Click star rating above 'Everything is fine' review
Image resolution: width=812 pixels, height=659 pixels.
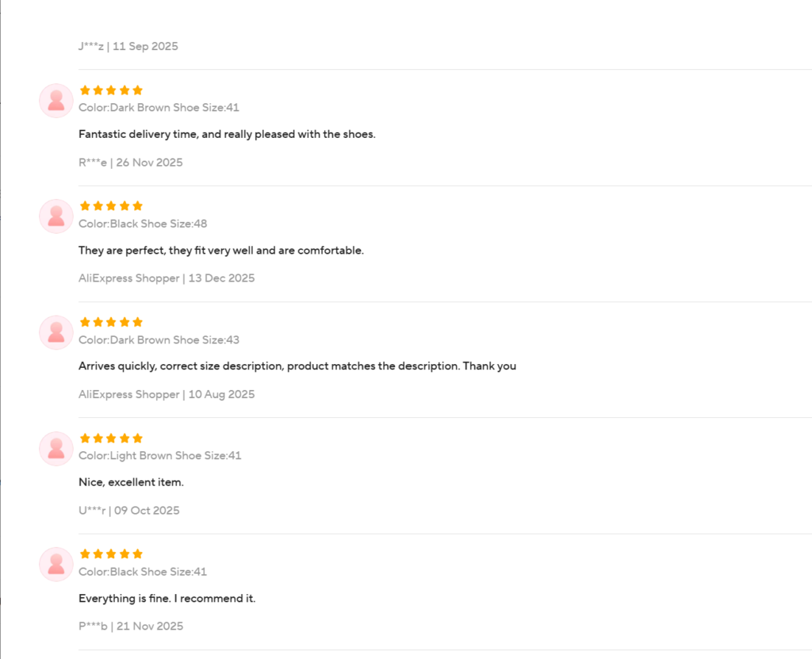click(111, 554)
